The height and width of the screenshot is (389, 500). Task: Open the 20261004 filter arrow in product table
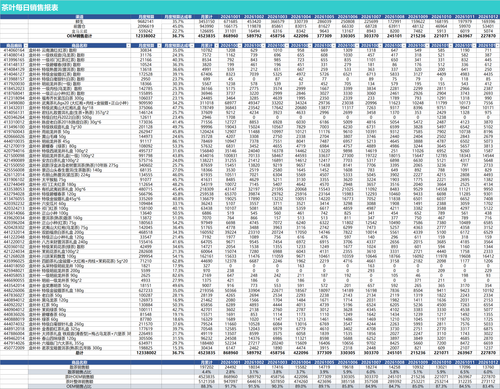[x=310, y=45]
